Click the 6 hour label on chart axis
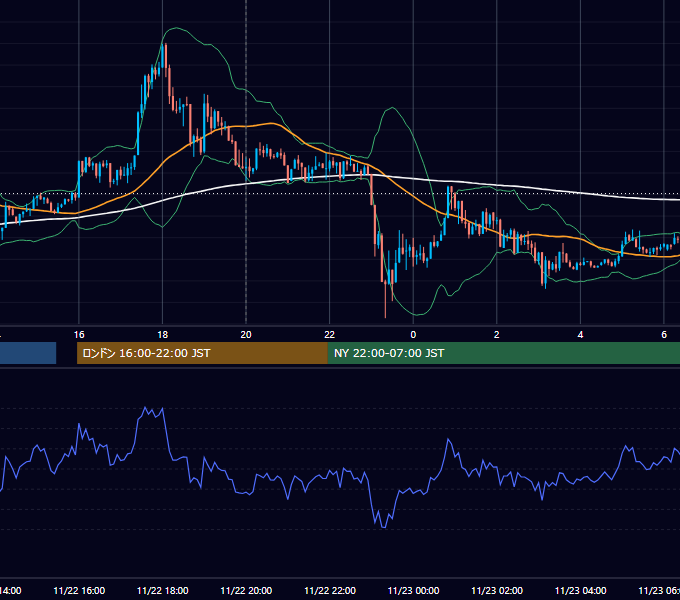 tap(664, 335)
